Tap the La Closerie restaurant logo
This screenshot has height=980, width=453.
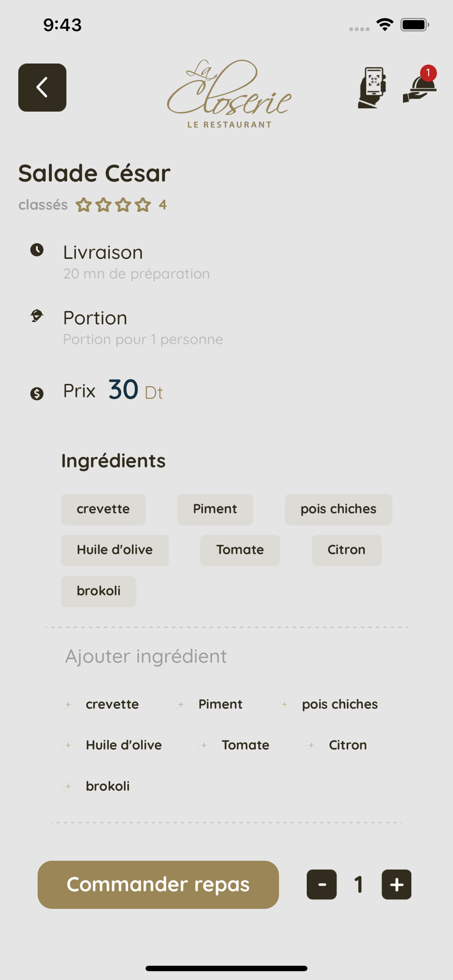pyautogui.click(x=229, y=94)
